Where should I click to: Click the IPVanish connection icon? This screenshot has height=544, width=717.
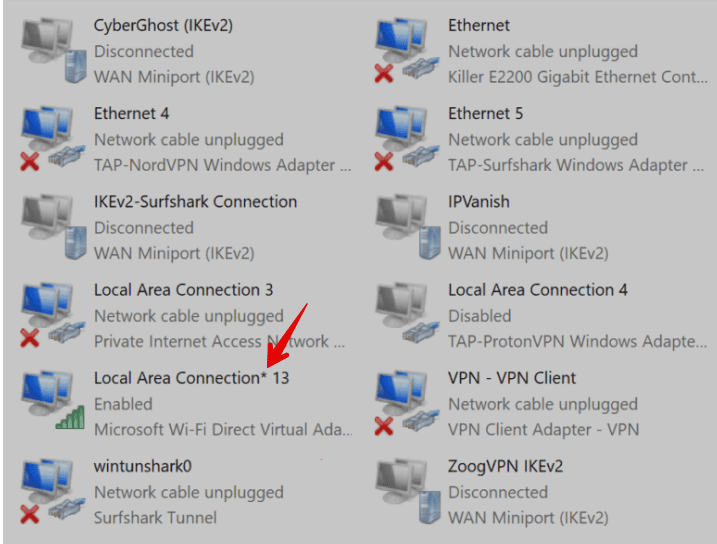(403, 227)
